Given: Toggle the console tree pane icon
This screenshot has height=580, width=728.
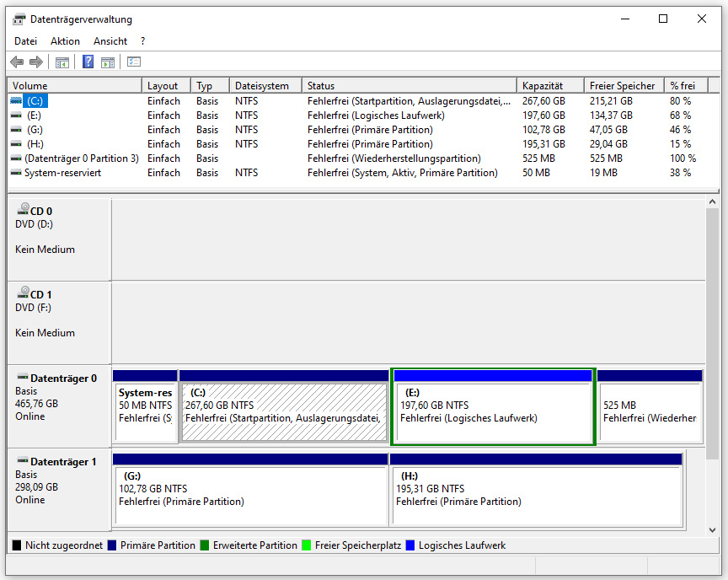Looking at the screenshot, I should [x=62, y=62].
